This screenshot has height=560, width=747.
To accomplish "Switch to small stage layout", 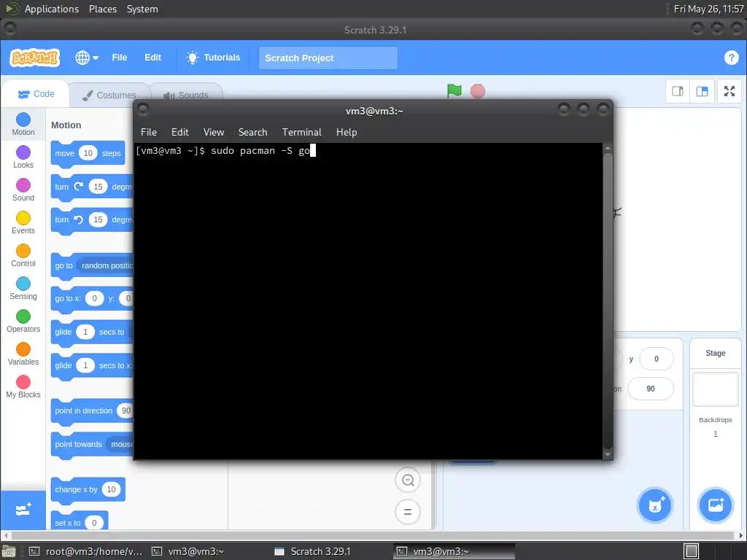I will 678,91.
